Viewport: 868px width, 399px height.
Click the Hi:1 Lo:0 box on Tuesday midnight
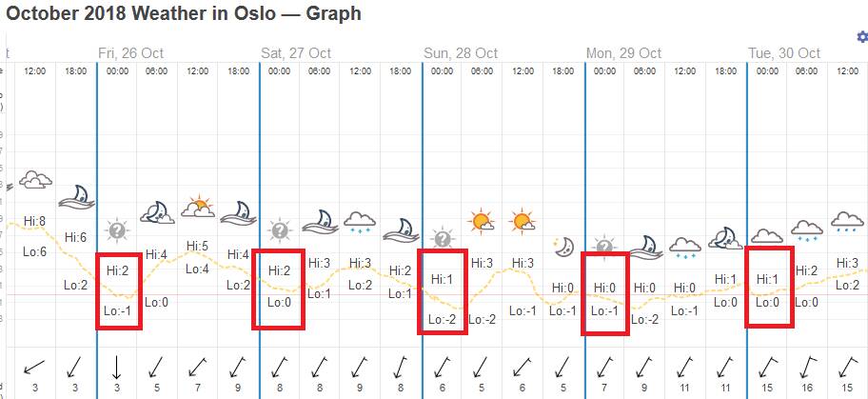[768, 287]
